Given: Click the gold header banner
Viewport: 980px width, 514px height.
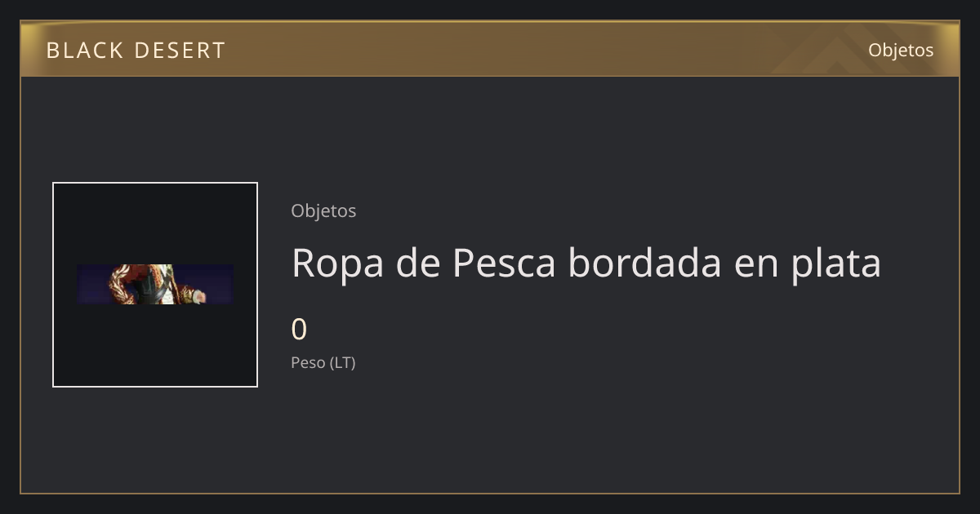Looking at the screenshot, I should (490, 49).
